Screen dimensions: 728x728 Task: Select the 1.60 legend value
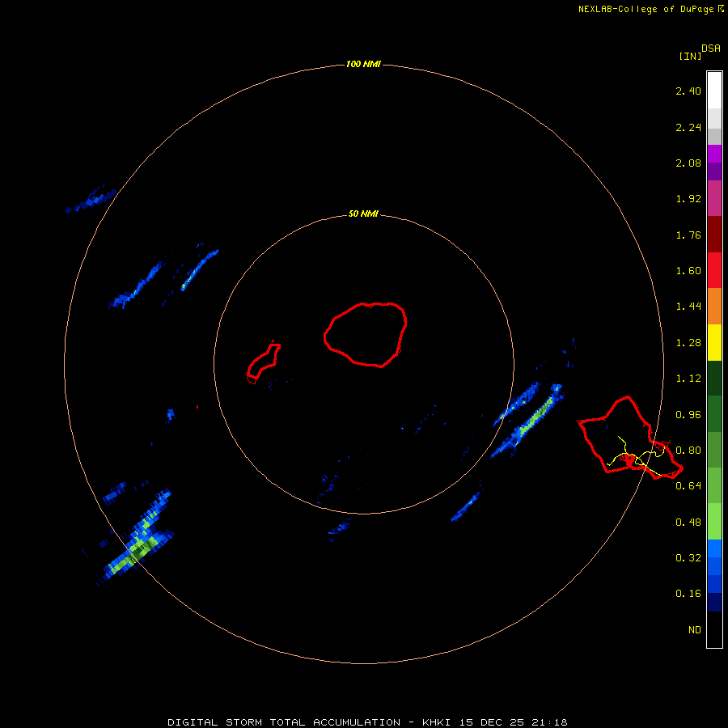point(688,271)
